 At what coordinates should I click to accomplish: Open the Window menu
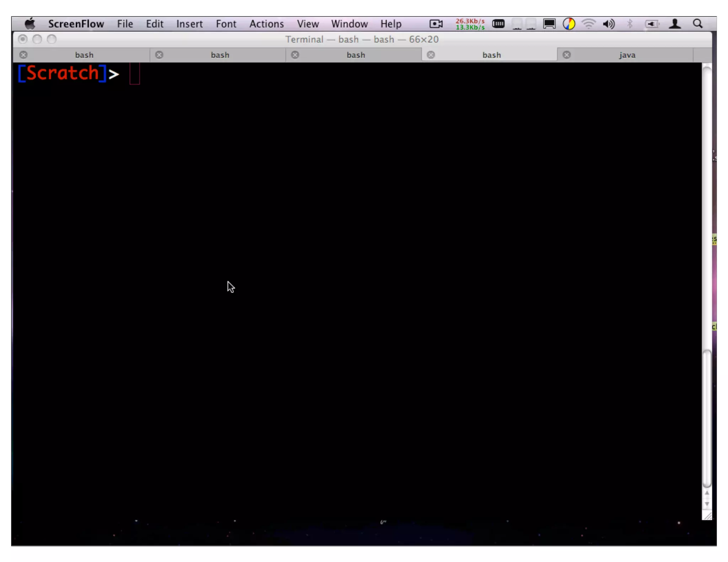(x=349, y=24)
